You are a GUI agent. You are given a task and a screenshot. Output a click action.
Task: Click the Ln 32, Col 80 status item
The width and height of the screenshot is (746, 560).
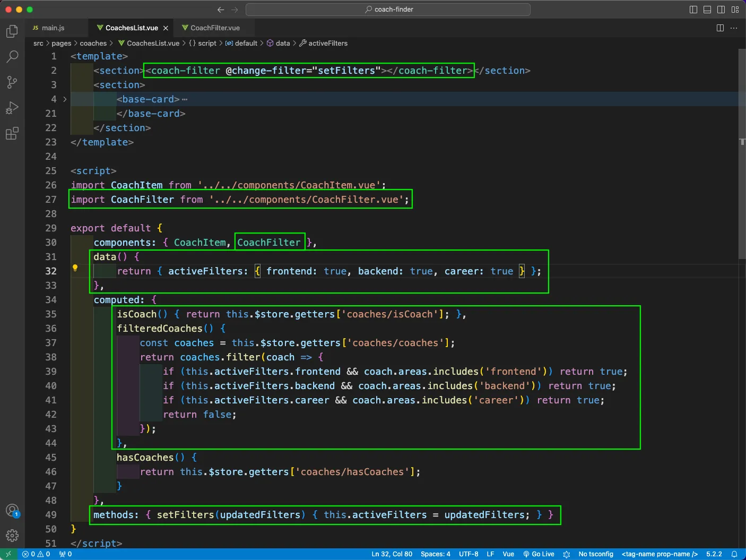point(392,554)
